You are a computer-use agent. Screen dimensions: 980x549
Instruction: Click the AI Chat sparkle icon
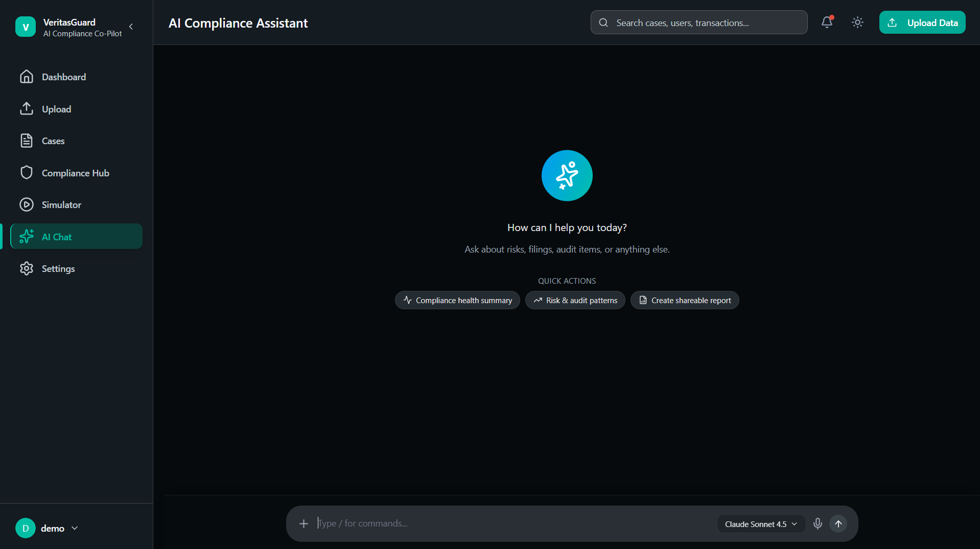click(x=27, y=236)
